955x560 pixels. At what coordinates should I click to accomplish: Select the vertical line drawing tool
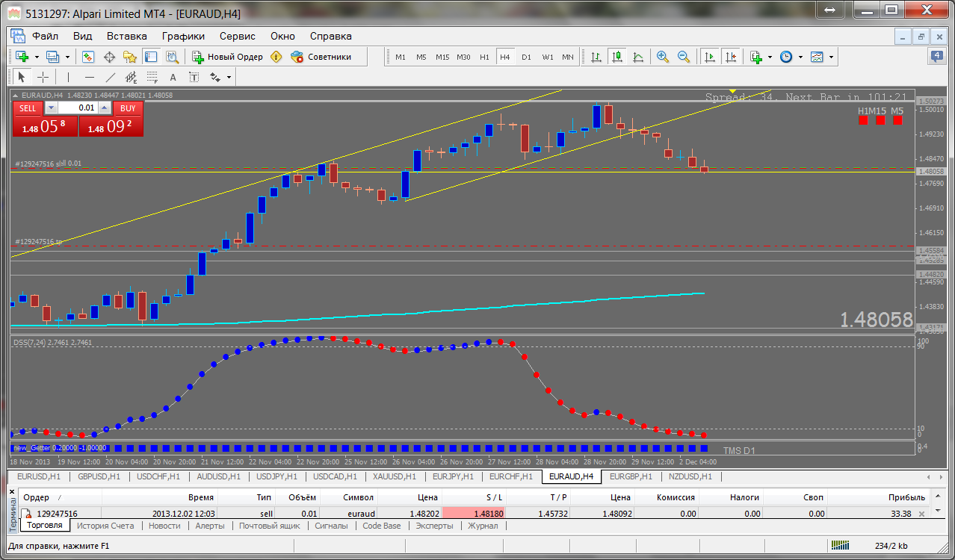pyautogui.click(x=68, y=77)
